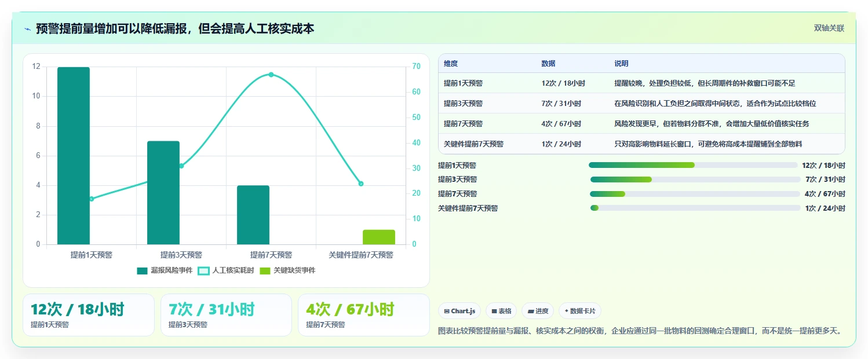Click the teal bar for 提前3天预警
This screenshot has width=868, height=359.
click(x=163, y=193)
